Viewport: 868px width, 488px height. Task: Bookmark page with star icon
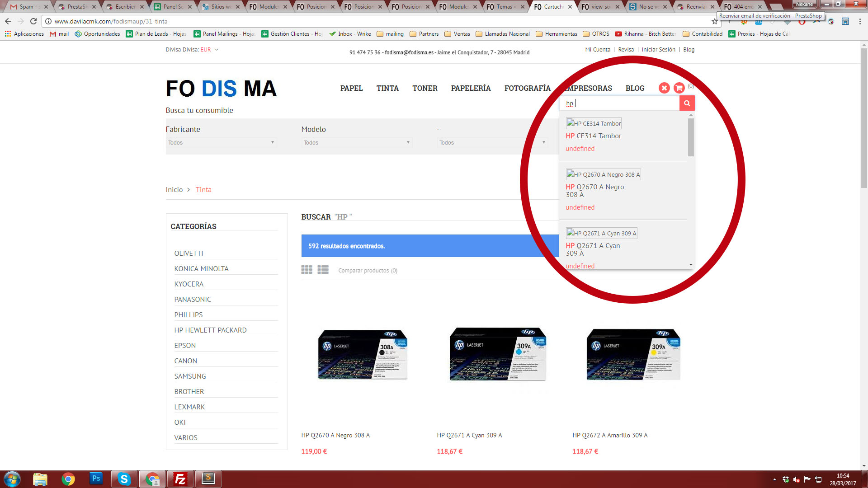tap(714, 21)
